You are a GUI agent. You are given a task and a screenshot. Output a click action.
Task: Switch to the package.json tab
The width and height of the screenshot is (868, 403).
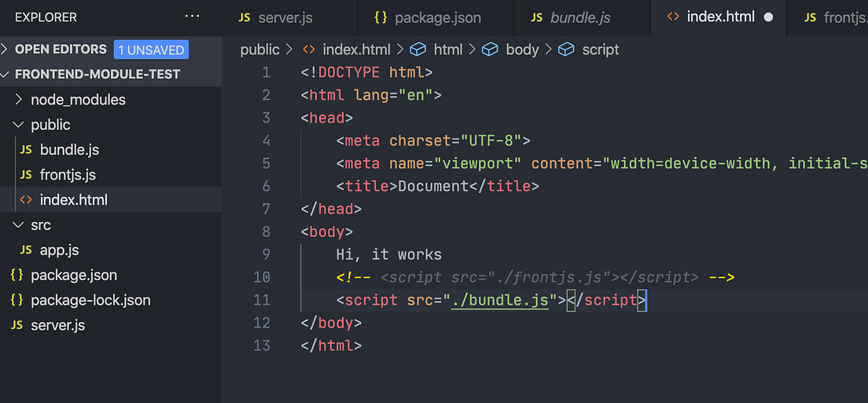click(x=436, y=18)
